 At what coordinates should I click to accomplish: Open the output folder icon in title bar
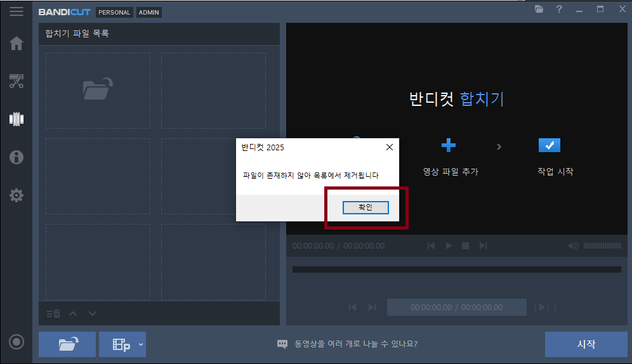[x=539, y=10]
